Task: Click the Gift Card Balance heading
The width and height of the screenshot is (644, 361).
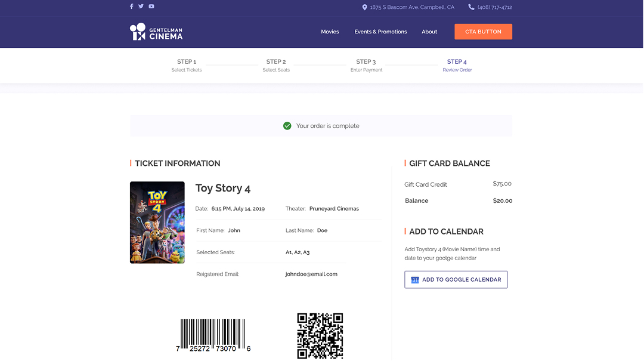Action: coord(450,163)
